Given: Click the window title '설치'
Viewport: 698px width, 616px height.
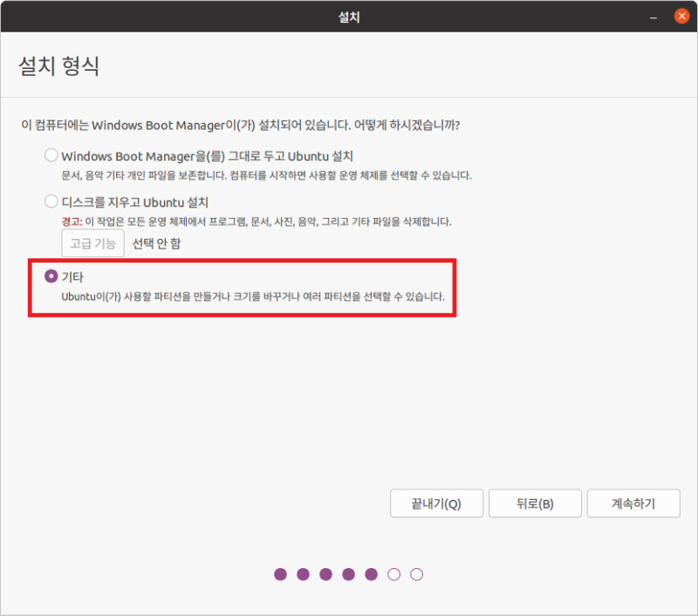Looking at the screenshot, I should coord(349,17).
